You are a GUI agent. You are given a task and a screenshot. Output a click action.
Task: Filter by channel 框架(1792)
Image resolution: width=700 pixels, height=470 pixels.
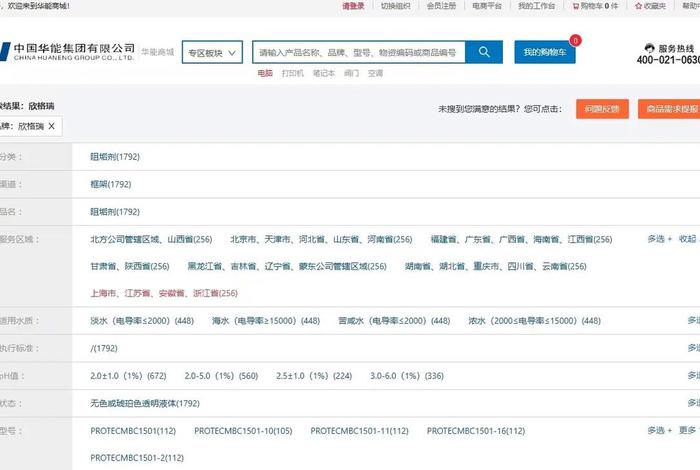[x=111, y=184]
